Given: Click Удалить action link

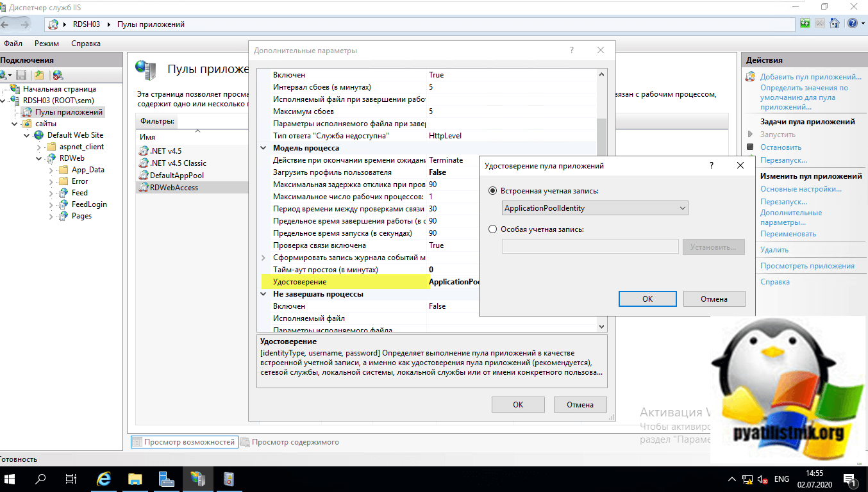Looking at the screenshot, I should (774, 250).
